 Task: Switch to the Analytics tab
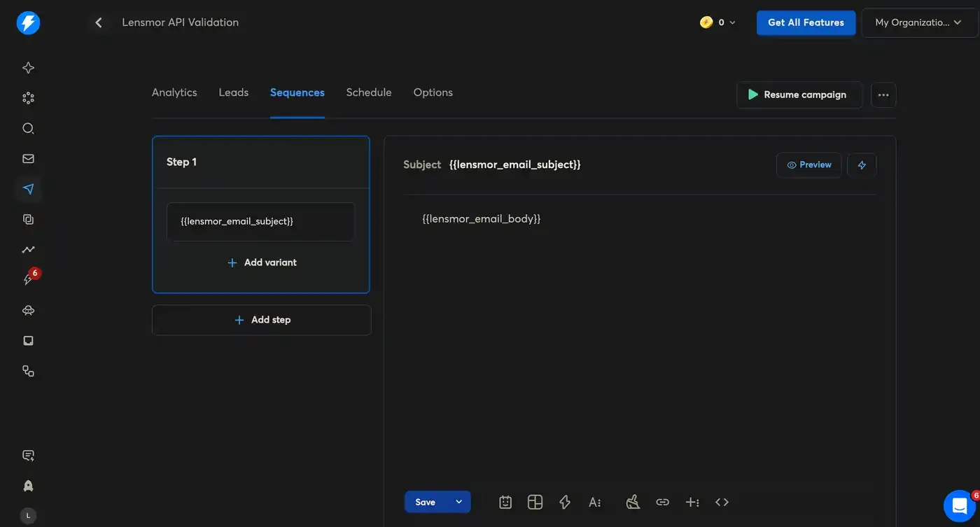[x=174, y=92]
